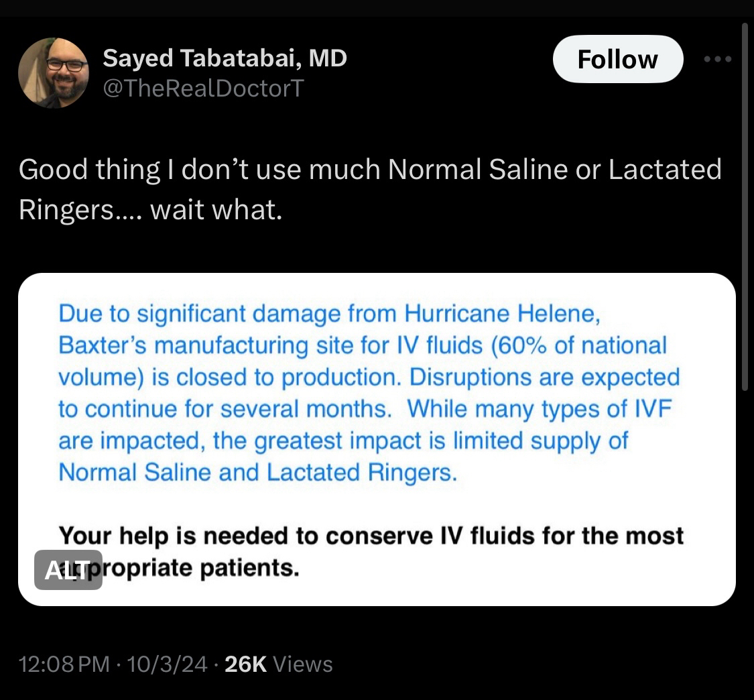This screenshot has height=700, width=754.
Task: Click the 12:08 PM timestamp
Action: point(64,664)
